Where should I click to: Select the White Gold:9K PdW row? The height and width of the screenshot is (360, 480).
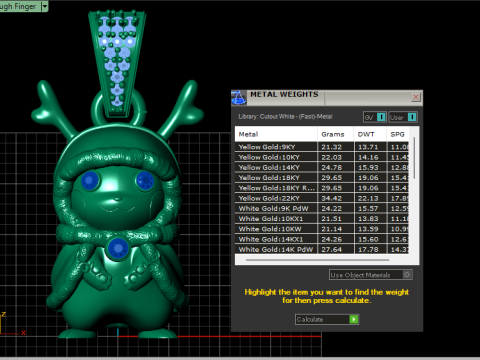click(x=322, y=208)
